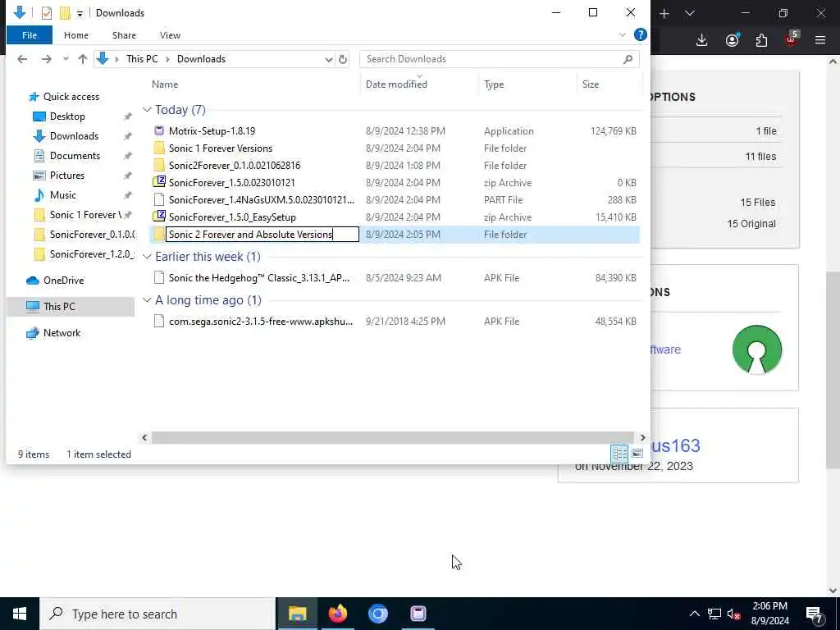Click the folder rename text box
Screen dimensions: 840x630
point(262,234)
